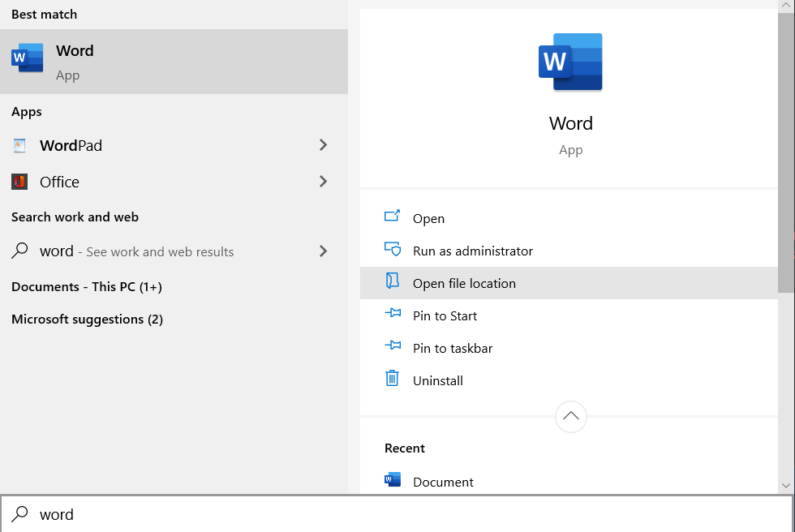Click the search magnifier icon in search box

click(x=19, y=514)
